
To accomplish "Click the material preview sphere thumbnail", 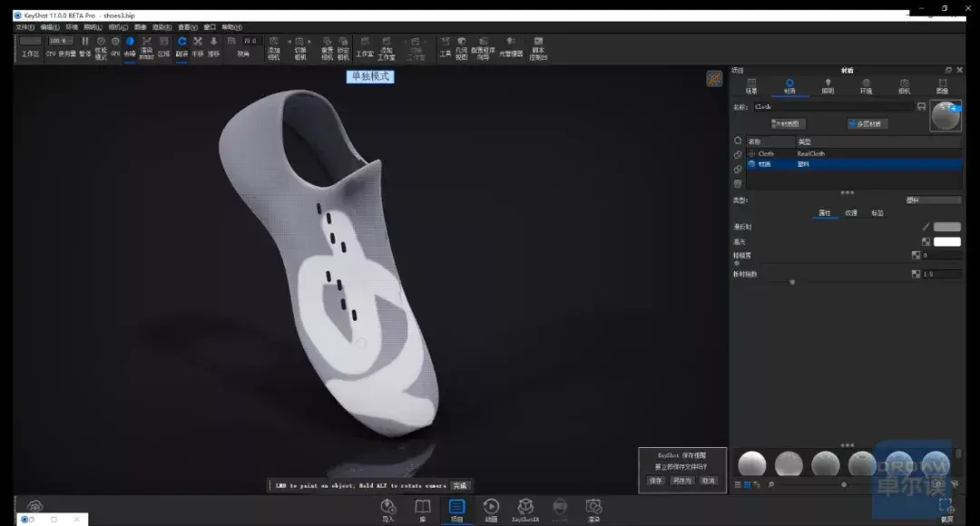I will coord(945,115).
